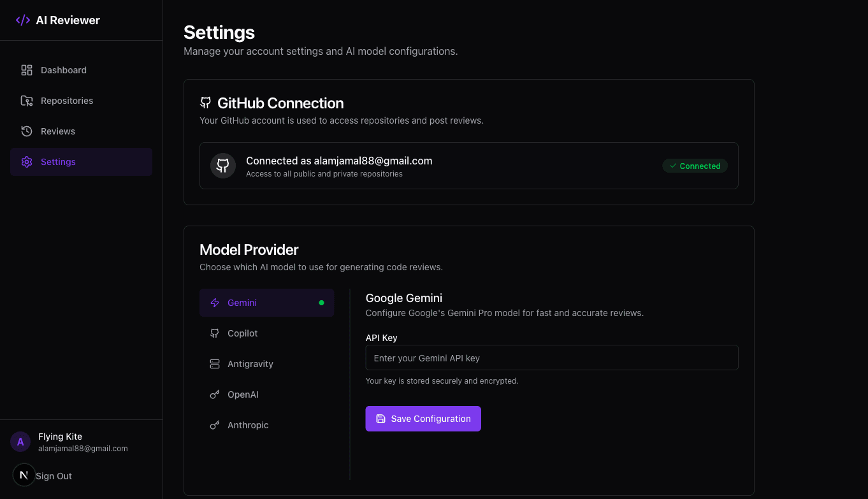868x499 pixels.
Task: Click the Save Configuration button
Action: coord(423,419)
